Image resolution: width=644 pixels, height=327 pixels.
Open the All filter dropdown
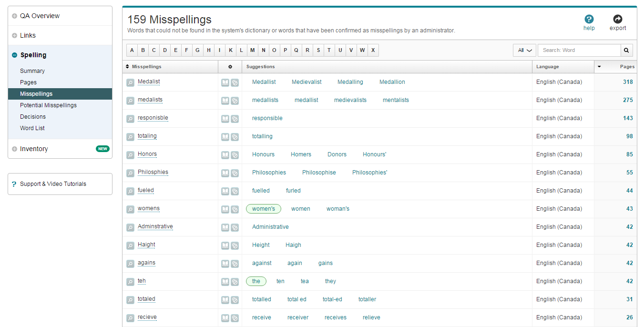tap(524, 50)
